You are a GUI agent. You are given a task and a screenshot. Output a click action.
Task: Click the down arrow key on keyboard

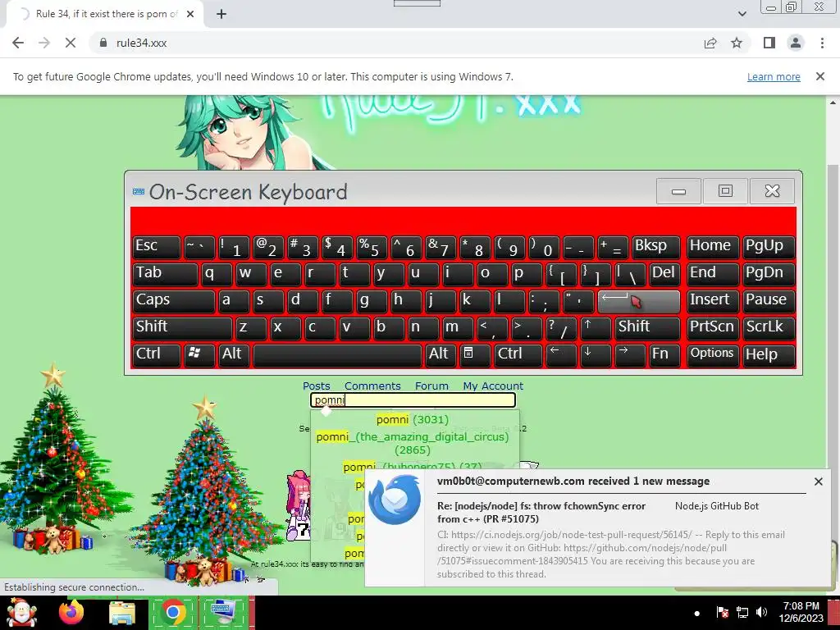[x=596, y=354]
